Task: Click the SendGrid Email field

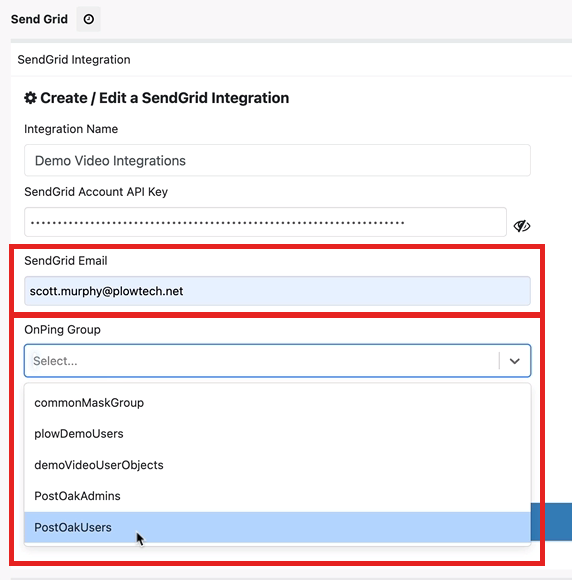Action: coord(277,291)
